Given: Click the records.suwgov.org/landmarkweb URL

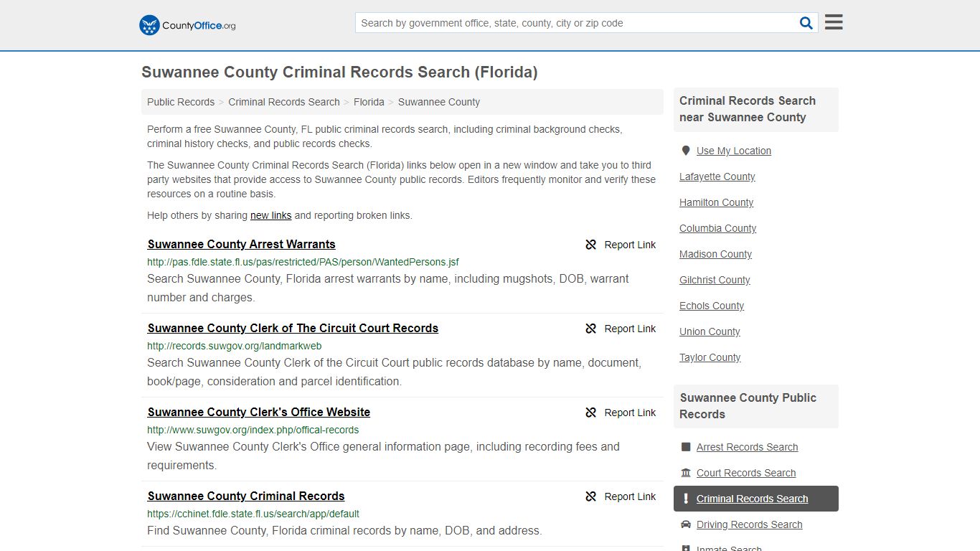Looking at the screenshot, I should 235,346.
